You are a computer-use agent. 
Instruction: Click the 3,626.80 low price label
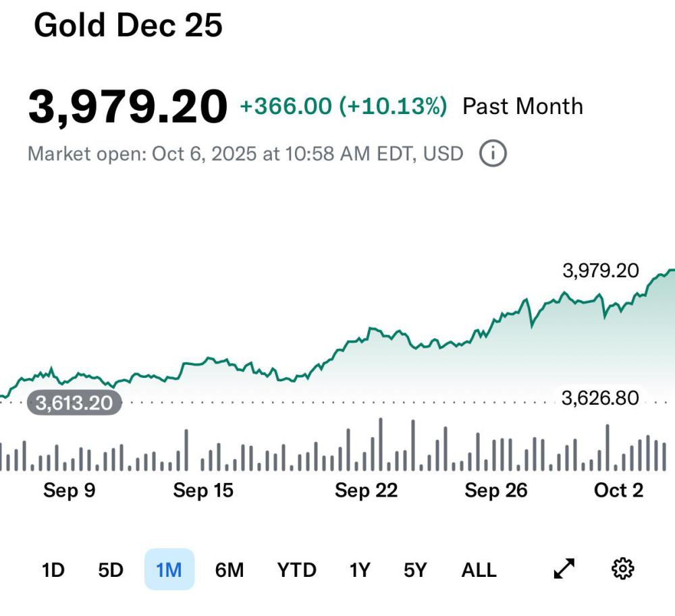coord(599,398)
